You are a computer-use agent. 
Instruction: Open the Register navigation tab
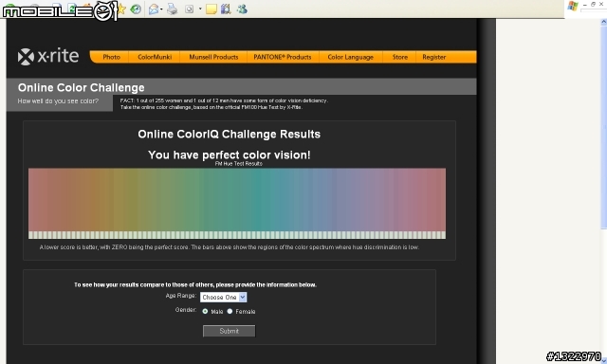pyautogui.click(x=434, y=57)
